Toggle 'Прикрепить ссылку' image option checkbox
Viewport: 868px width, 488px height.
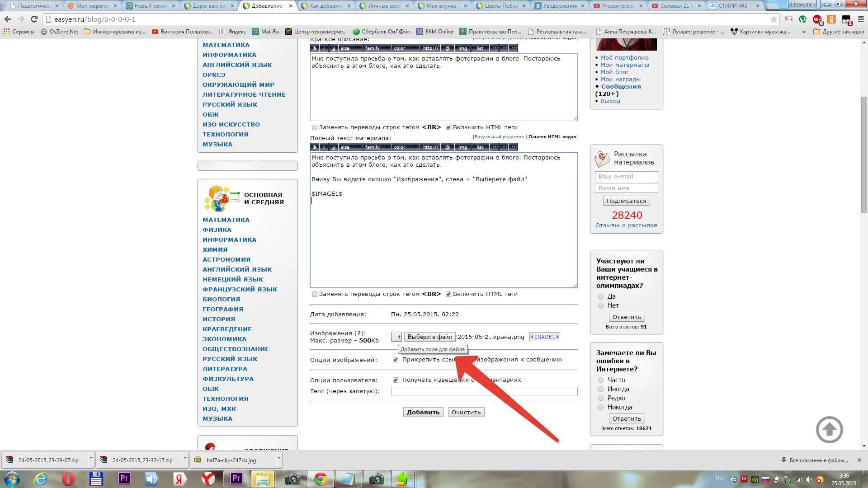click(396, 360)
